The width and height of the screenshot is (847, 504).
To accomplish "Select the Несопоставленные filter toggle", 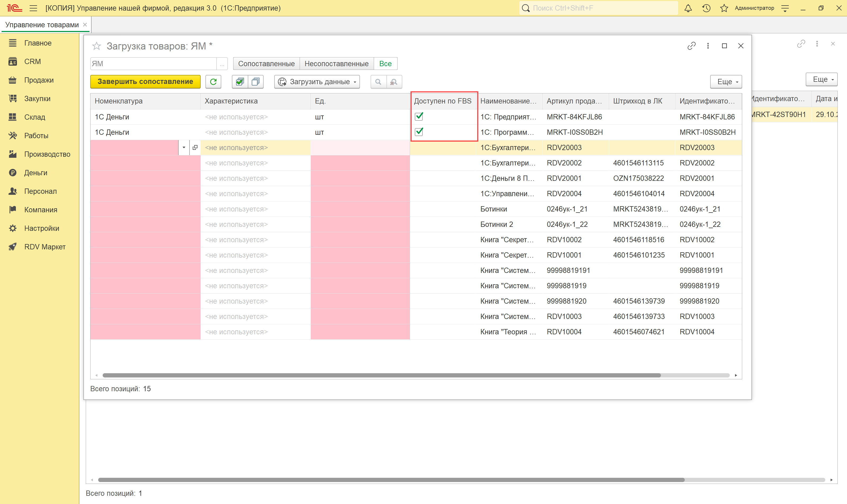I will [x=336, y=64].
